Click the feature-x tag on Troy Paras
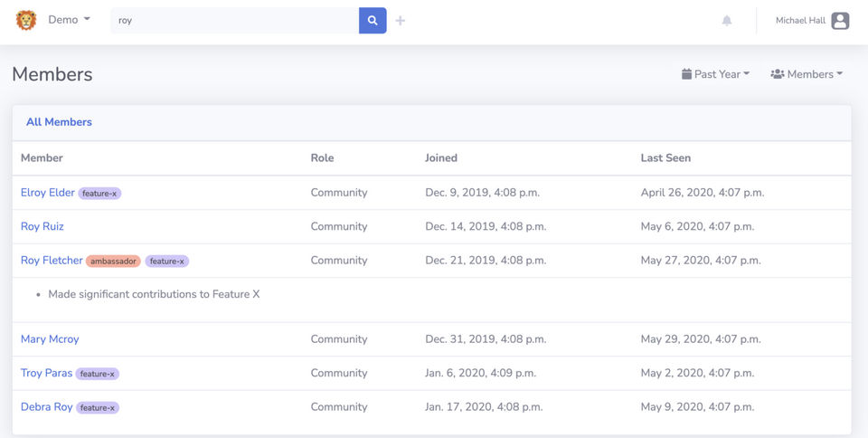868x438 pixels. (x=98, y=374)
